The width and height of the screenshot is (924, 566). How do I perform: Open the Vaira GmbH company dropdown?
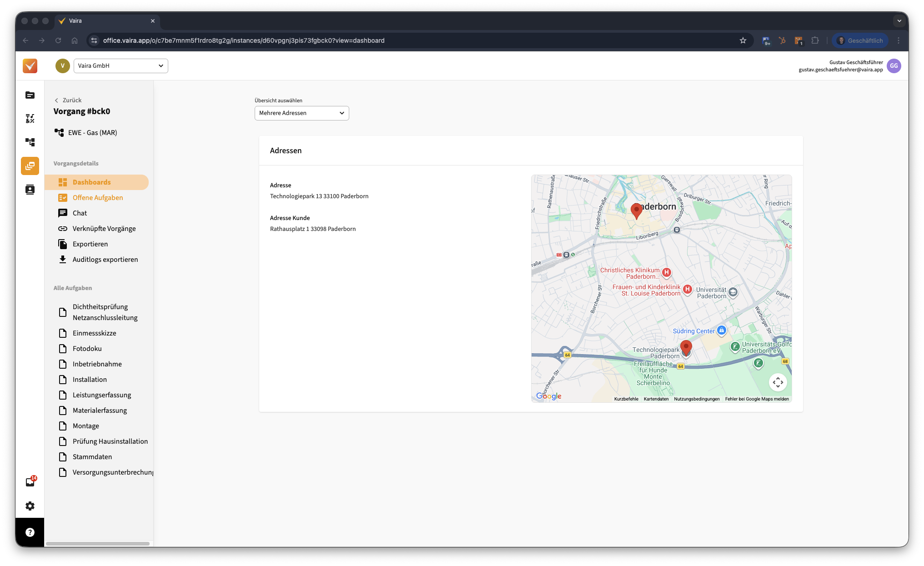tap(121, 66)
